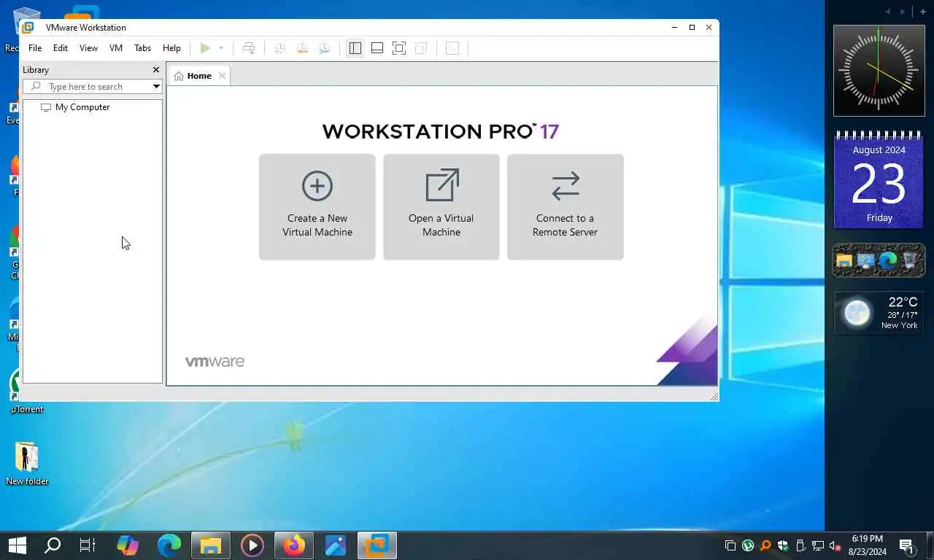Click the console view toolbar icon
The height and width of the screenshot is (560, 934).
(452, 48)
